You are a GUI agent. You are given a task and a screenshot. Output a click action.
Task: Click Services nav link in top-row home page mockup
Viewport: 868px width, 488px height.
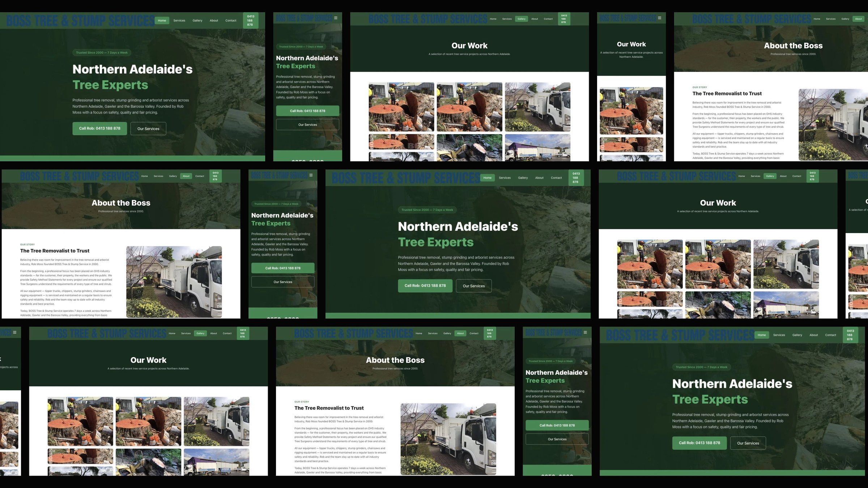click(x=179, y=21)
